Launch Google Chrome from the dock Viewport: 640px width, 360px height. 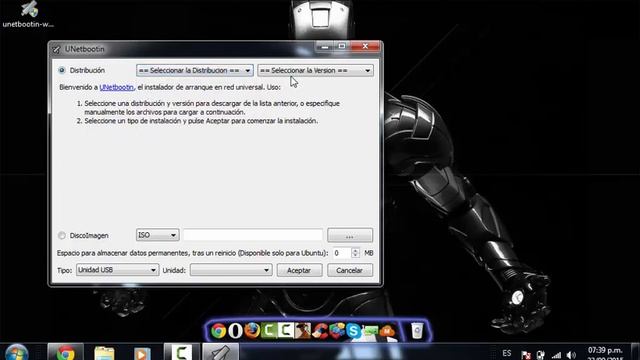(x=218, y=331)
